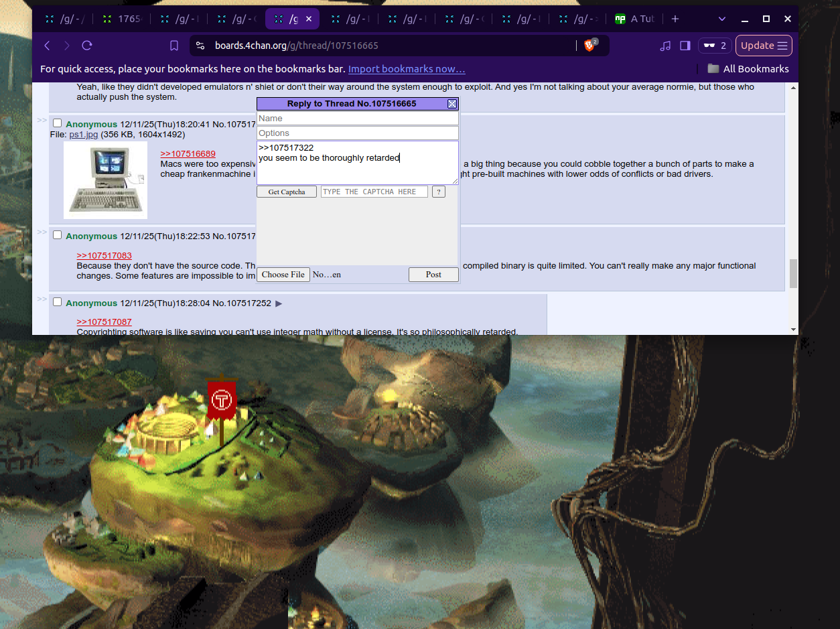Viewport: 840px width, 629px height.
Task: Open the Brave playlist music note icon
Action: pyautogui.click(x=665, y=46)
